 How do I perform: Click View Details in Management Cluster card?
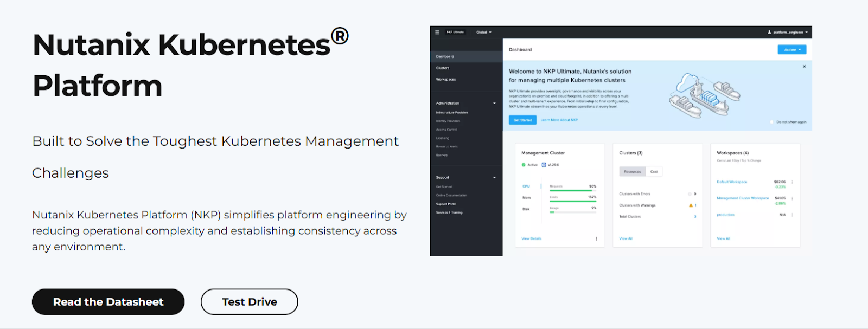coord(532,238)
